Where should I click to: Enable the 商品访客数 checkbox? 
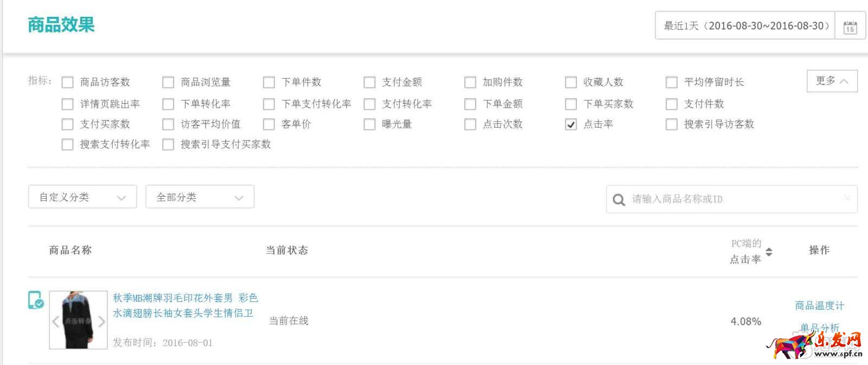pos(67,83)
